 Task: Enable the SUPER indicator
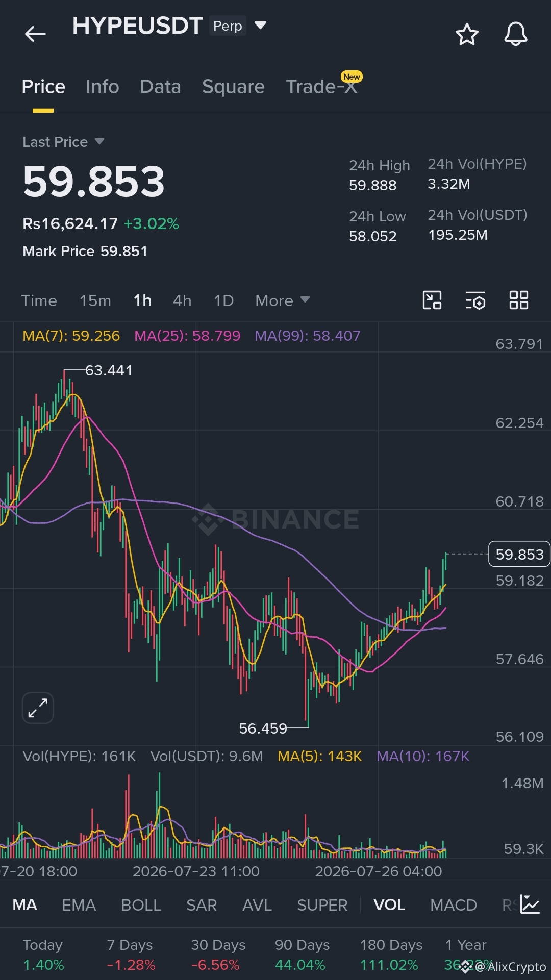tap(322, 904)
